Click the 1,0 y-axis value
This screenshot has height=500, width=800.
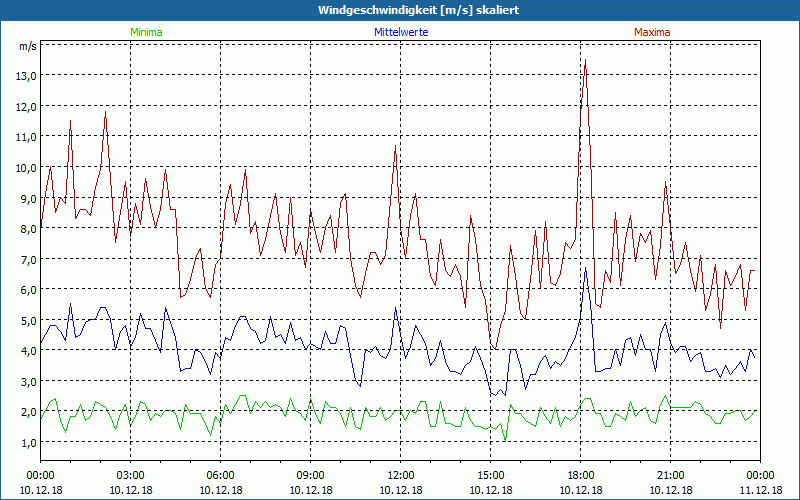29,442
